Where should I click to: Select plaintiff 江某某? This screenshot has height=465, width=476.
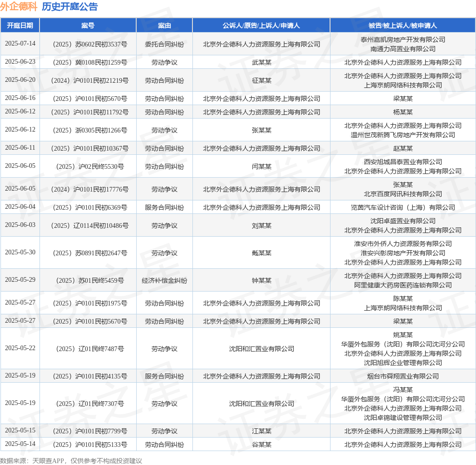(261, 431)
